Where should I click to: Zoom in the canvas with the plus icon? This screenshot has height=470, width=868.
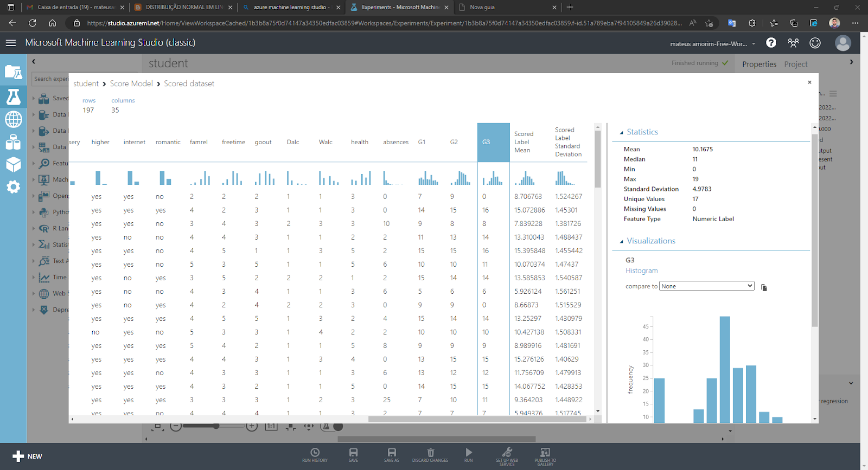click(x=252, y=427)
